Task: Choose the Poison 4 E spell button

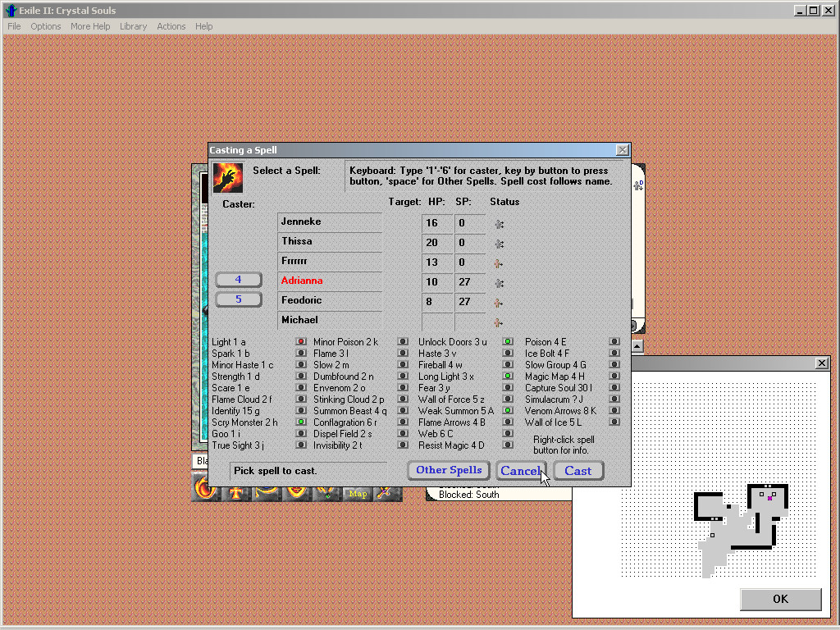Action: pos(614,342)
